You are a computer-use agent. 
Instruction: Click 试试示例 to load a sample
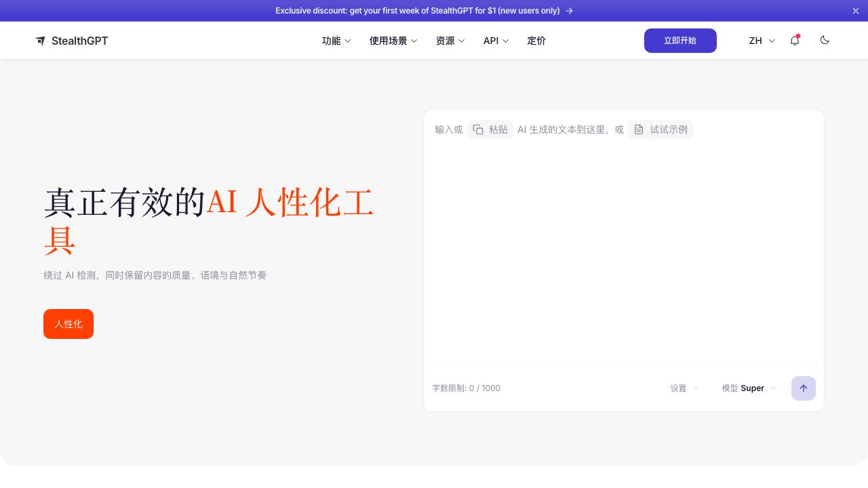(660, 129)
